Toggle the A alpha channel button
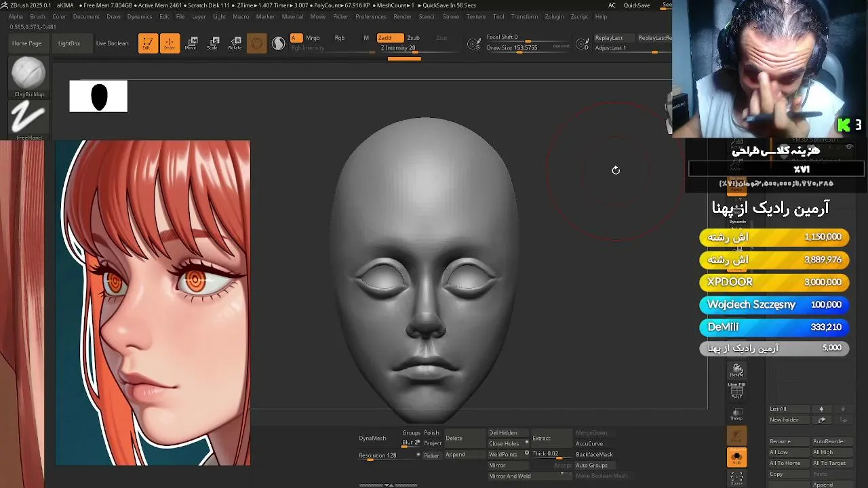This screenshot has width=868, height=488. tap(296, 38)
